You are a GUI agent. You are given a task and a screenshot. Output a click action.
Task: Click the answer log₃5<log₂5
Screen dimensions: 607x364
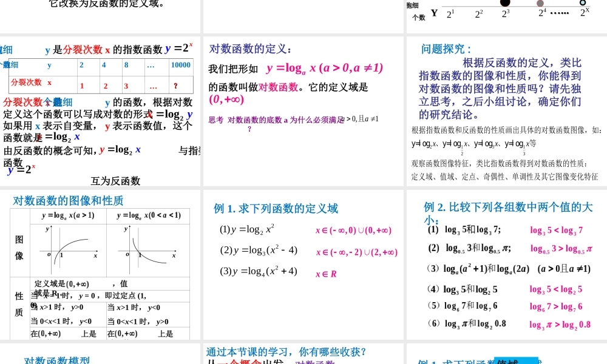click(x=556, y=289)
